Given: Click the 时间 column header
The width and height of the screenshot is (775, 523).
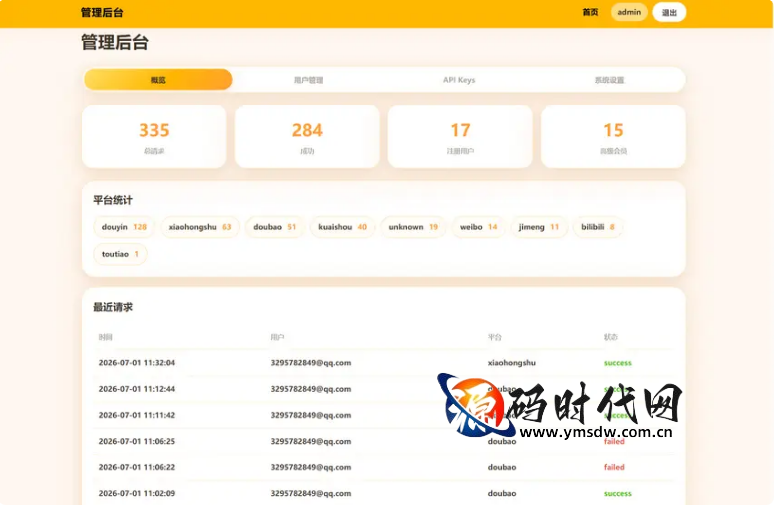Looking at the screenshot, I should [x=105, y=337].
